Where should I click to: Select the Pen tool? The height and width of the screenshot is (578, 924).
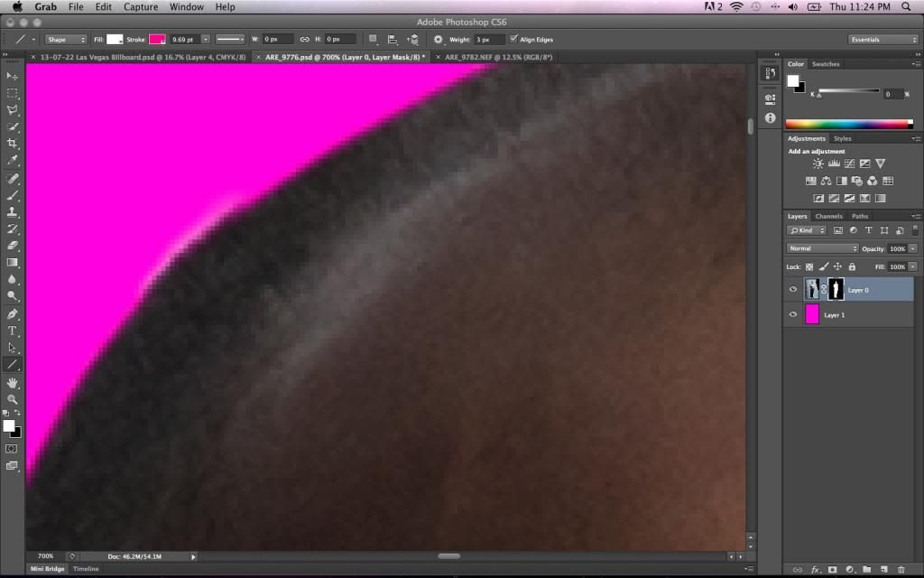[12, 313]
